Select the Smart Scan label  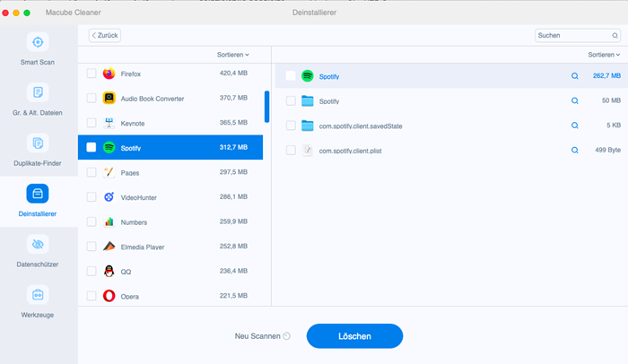pyautogui.click(x=38, y=63)
